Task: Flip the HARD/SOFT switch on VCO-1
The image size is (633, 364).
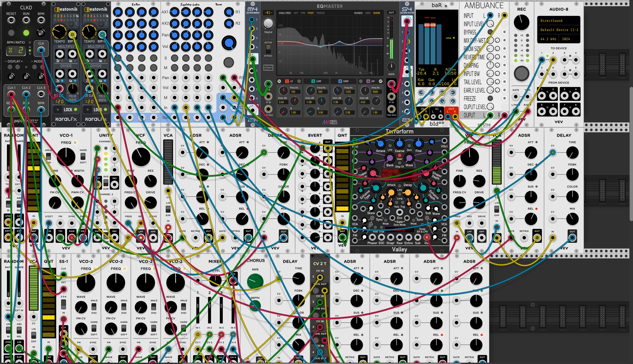Action: coord(83,156)
